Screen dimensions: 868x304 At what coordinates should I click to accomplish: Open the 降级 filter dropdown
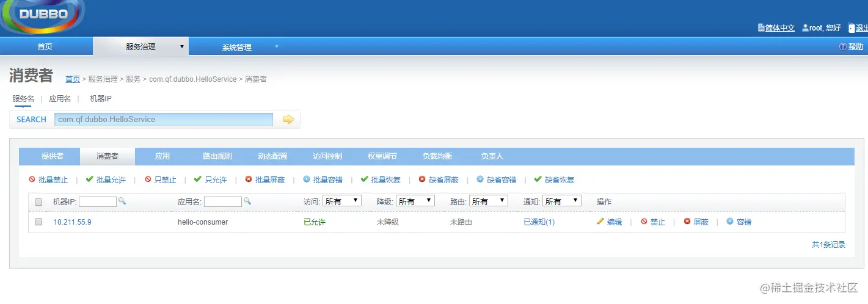click(415, 201)
